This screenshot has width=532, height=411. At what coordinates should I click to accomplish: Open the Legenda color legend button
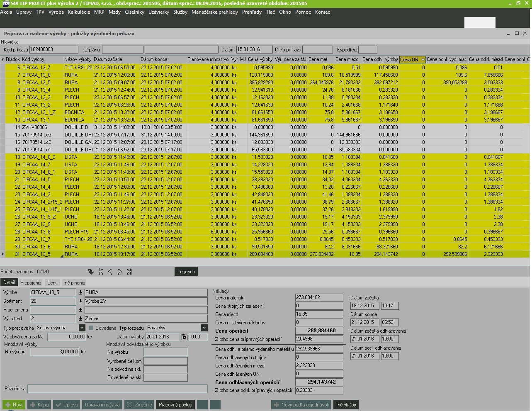pos(186,272)
